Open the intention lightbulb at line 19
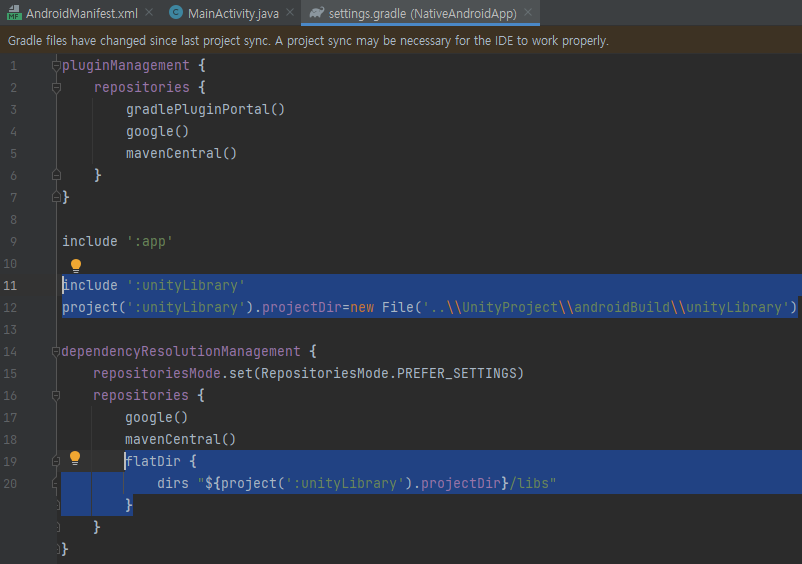Image resolution: width=802 pixels, height=564 pixels. [x=75, y=458]
